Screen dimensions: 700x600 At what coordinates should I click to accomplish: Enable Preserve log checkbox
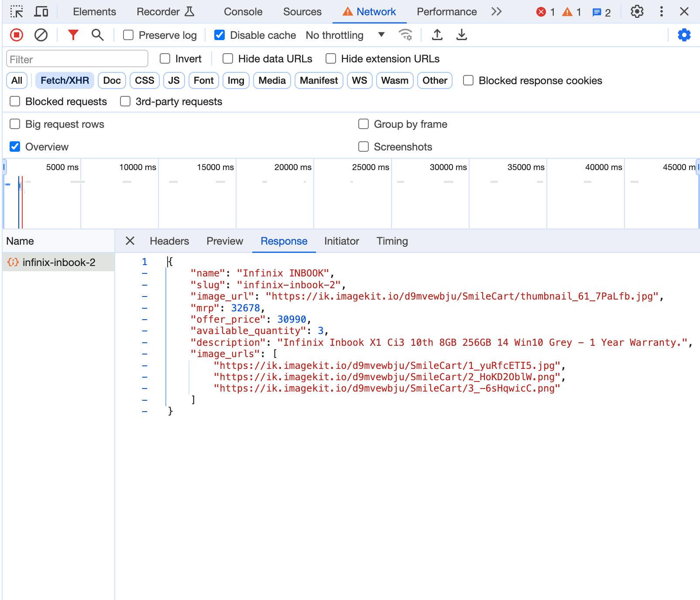[x=128, y=35]
